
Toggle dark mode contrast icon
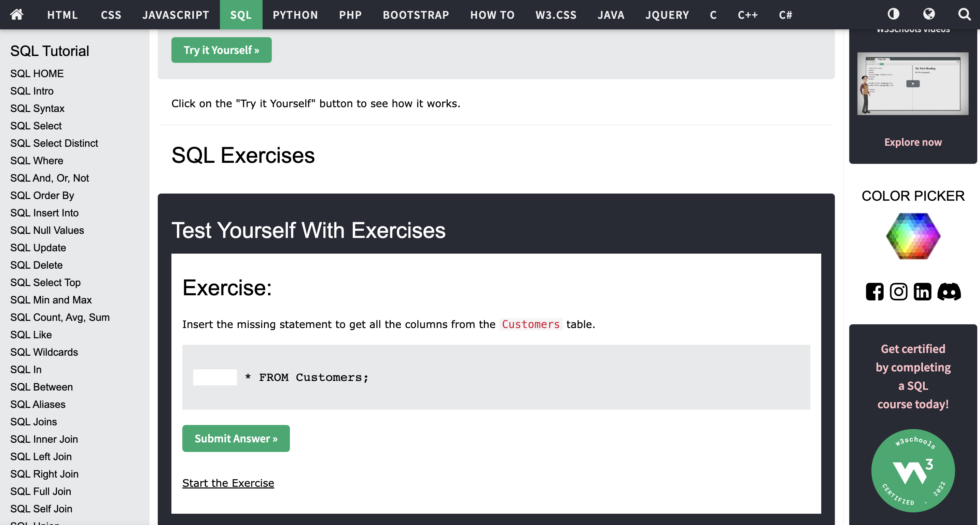tap(893, 14)
